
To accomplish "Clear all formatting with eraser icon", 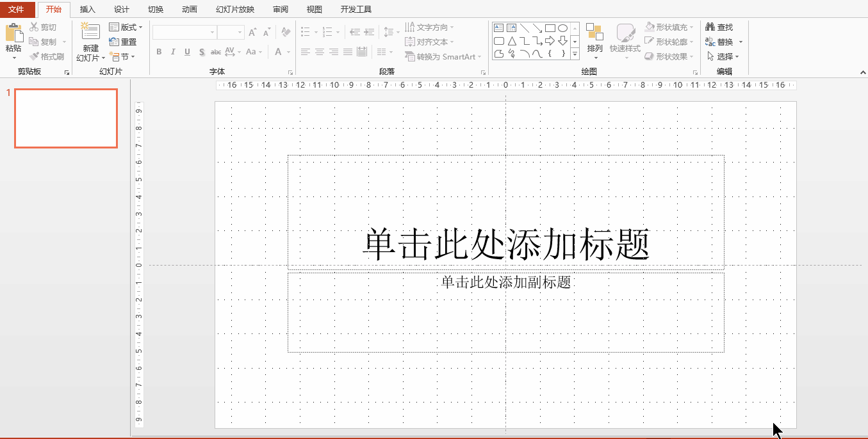I will (x=286, y=32).
